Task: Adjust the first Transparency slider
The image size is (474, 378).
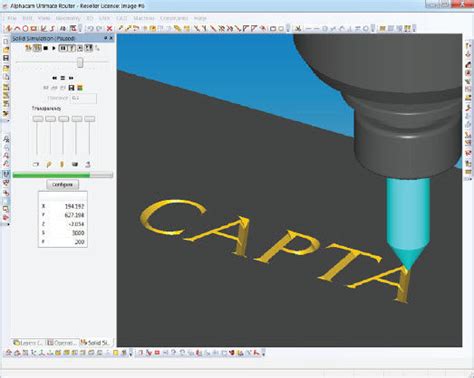Action: [37, 119]
